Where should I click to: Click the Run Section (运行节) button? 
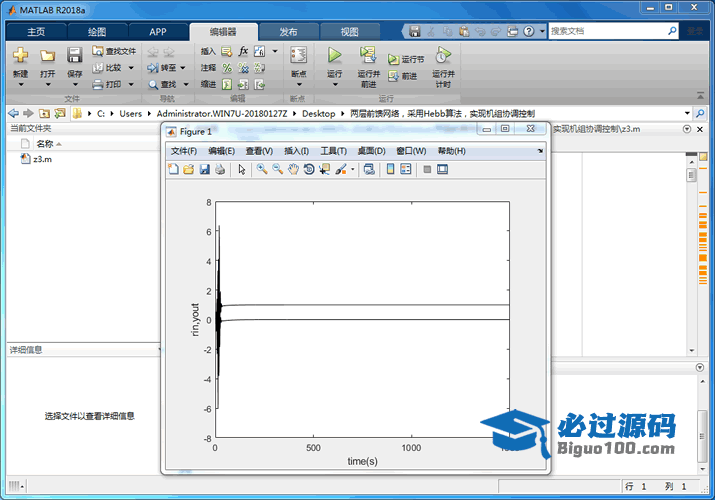[406, 59]
